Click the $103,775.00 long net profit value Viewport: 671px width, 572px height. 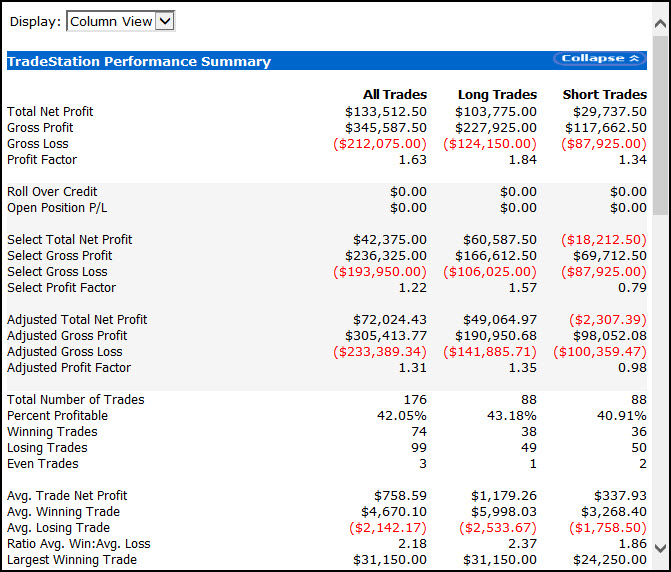496,112
